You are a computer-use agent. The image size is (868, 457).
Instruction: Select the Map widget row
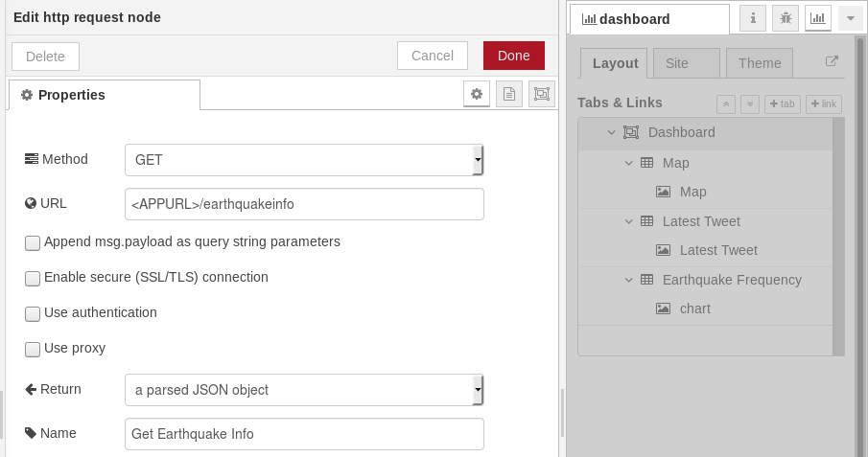pos(705,192)
